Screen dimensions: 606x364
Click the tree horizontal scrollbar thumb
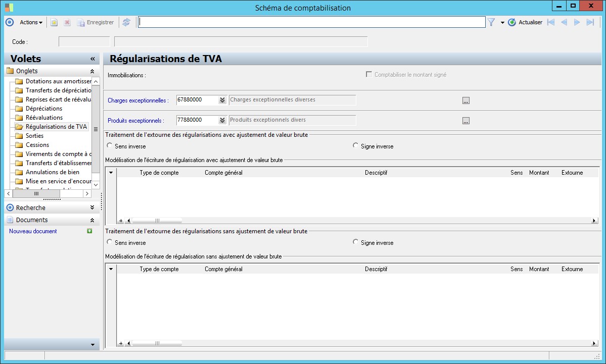click(x=36, y=194)
